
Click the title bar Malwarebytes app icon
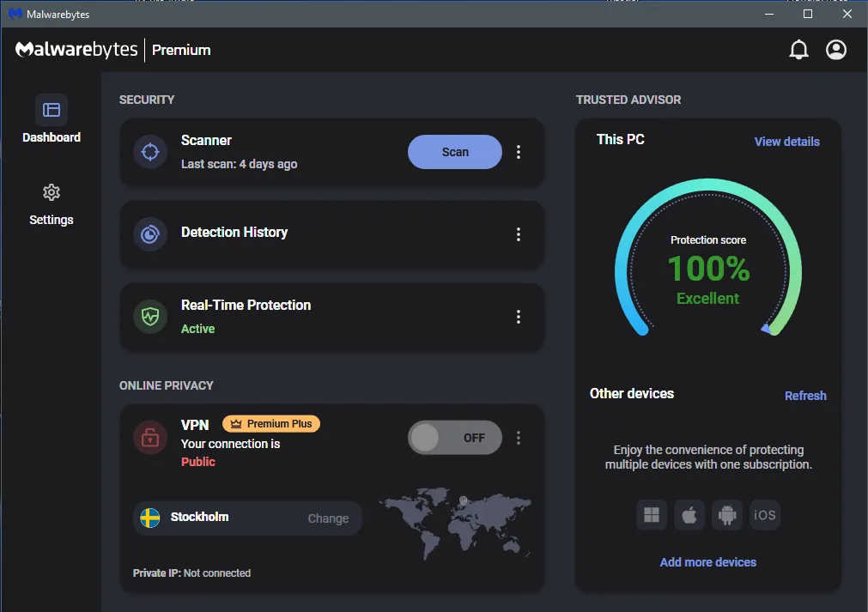pyautogui.click(x=15, y=14)
